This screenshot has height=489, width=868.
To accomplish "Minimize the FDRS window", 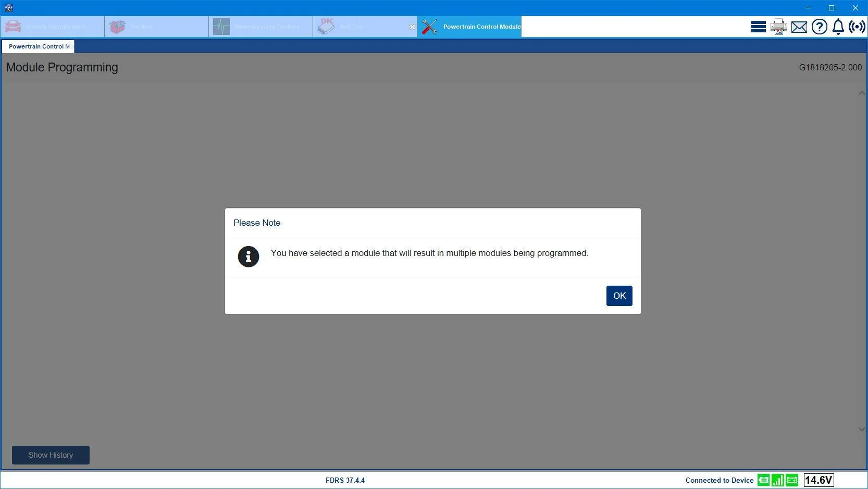I will (808, 8).
